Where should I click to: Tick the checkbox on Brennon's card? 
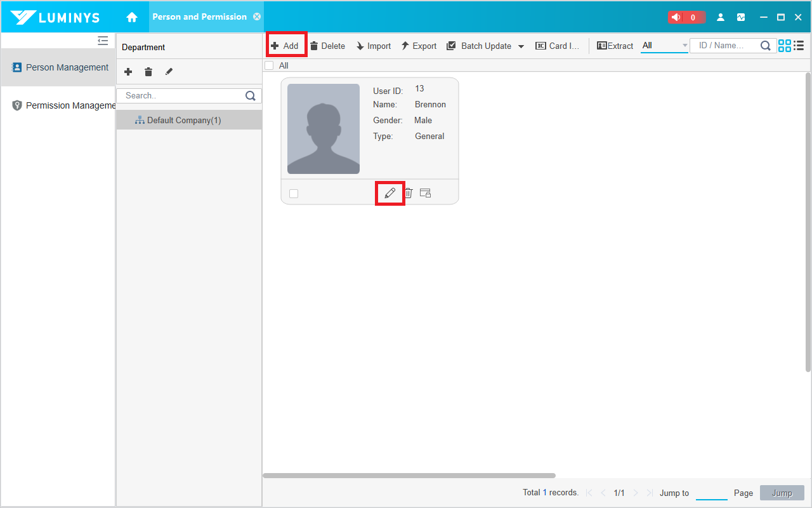tap(294, 194)
